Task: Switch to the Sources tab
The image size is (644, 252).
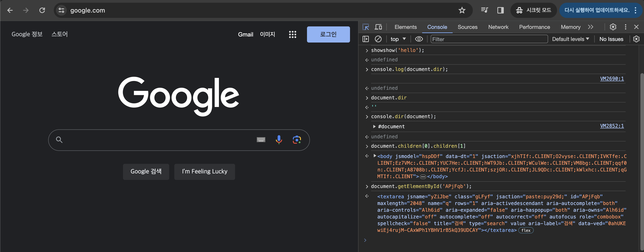Action: [467, 27]
